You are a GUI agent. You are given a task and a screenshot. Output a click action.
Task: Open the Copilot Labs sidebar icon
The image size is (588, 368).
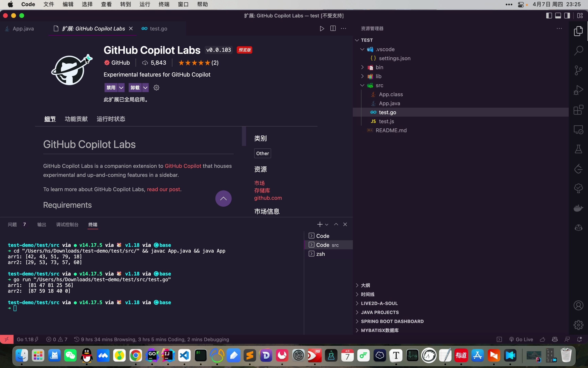(x=578, y=228)
